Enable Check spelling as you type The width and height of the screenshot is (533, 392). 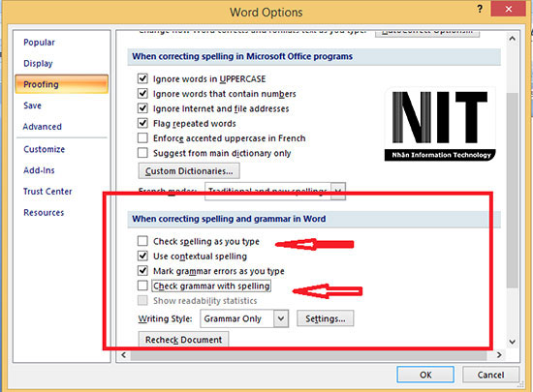[x=142, y=241]
